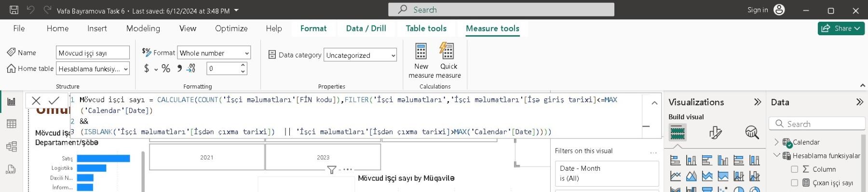Open DAX query view icon
This screenshot has height=192, width=868.
[12, 169]
